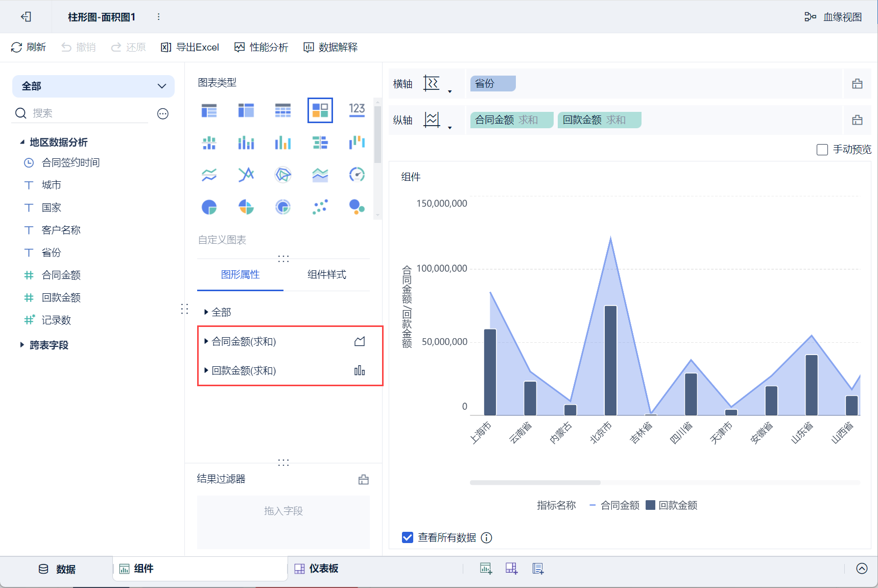Image resolution: width=878 pixels, height=588 pixels.
Task: Click the 省份 field pill on 横轴
Action: click(x=493, y=84)
